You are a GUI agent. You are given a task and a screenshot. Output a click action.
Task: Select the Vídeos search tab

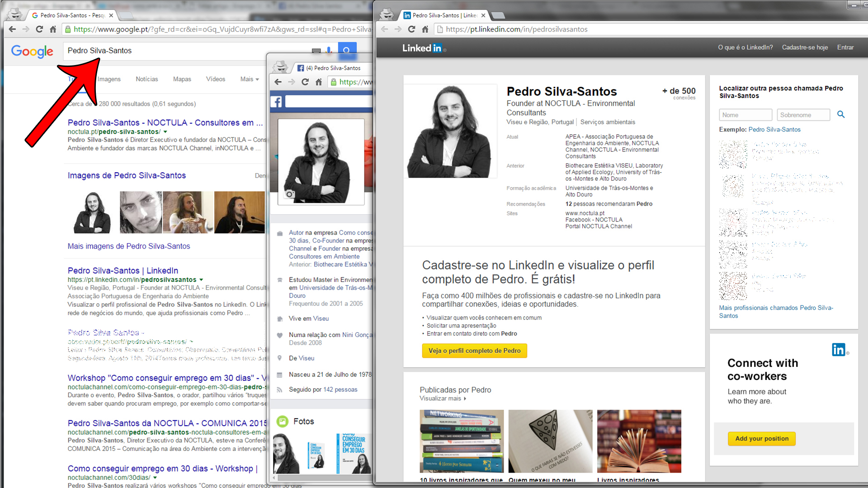[x=216, y=79]
